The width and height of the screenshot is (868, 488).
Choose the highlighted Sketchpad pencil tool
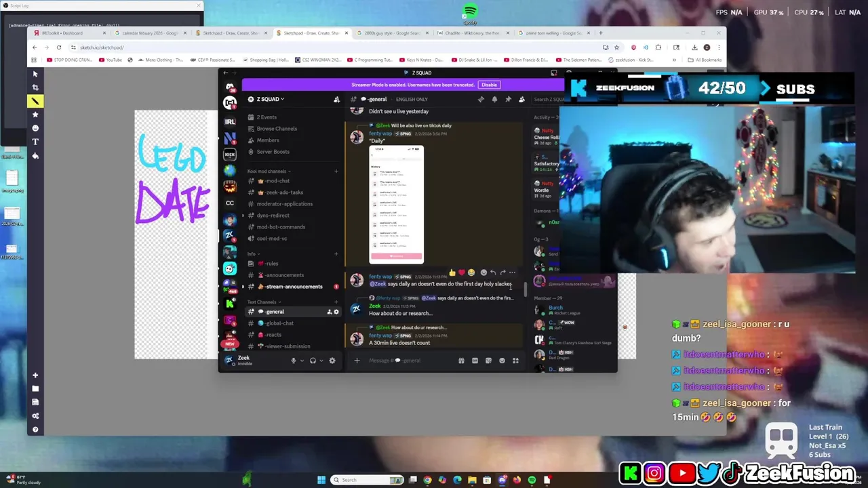tap(35, 101)
